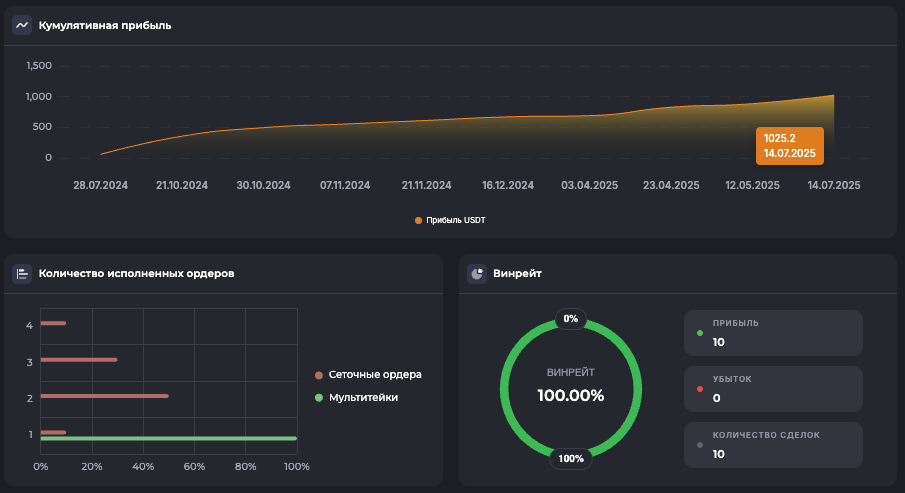Screen dimensions: 905x493
Task: Open the Прибыль stat card
Action: coord(772,333)
